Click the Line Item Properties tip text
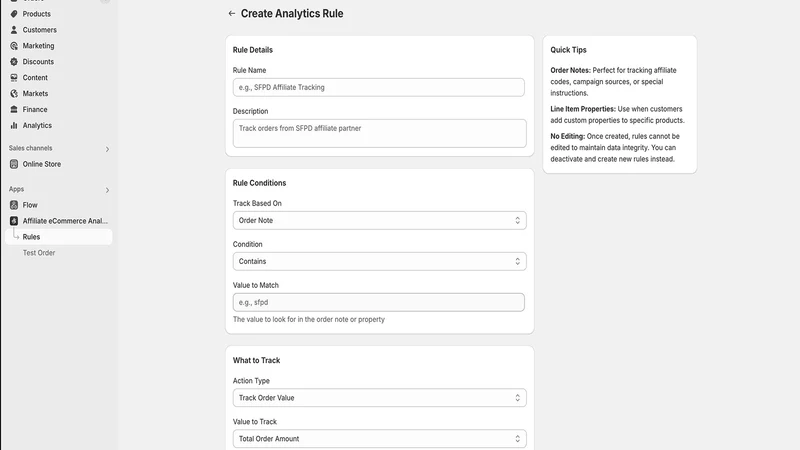 pyautogui.click(x=617, y=115)
